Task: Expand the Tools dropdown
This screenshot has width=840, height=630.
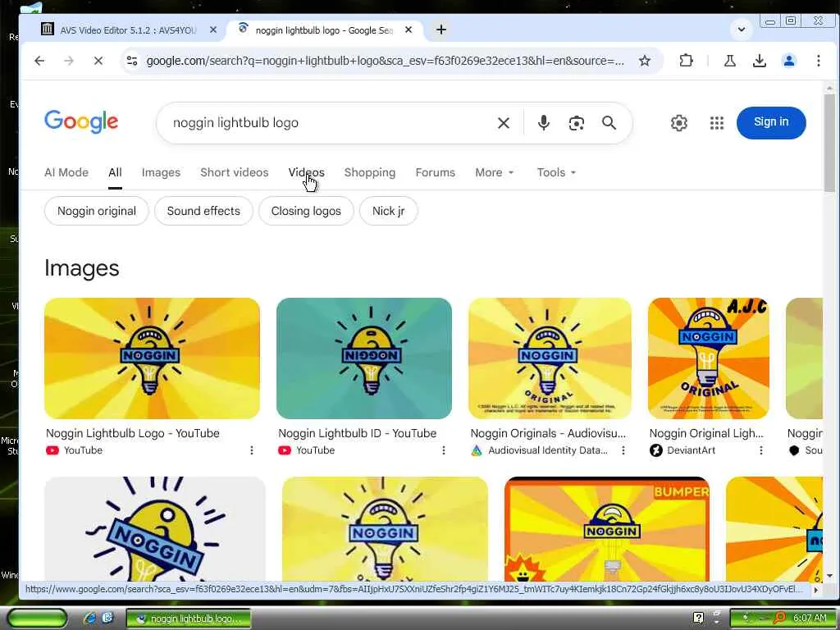Action: coord(556,172)
